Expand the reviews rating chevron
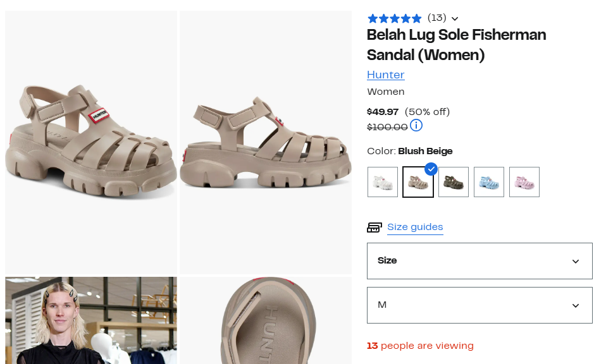Viewport: 594px width, 364px height. pyautogui.click(x=455, y=19)
